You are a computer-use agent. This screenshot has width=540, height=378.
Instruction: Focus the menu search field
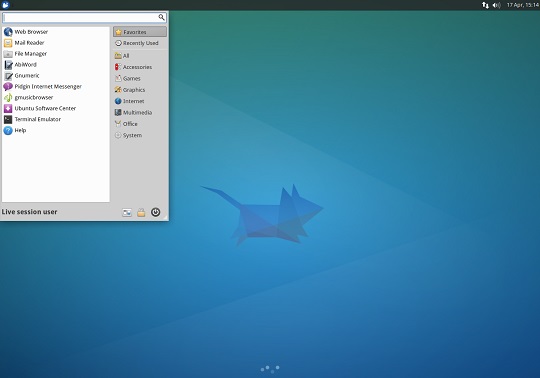(x=84, y=18)
